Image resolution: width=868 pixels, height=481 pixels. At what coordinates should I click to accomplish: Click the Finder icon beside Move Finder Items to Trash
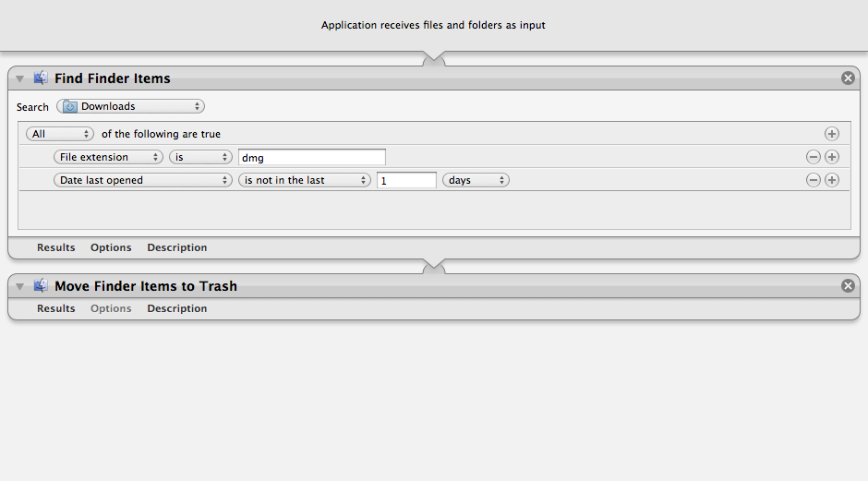tap(41, 285)
